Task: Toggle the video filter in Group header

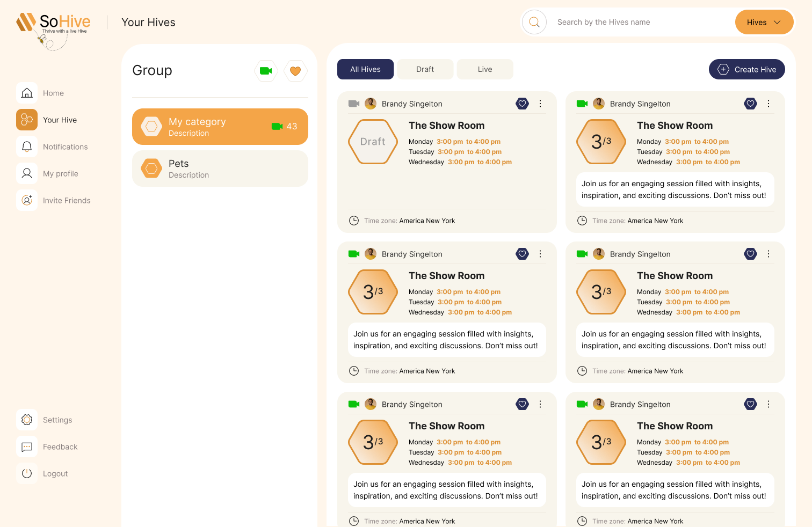Action: pyautogui.click(x=266, y=71)
